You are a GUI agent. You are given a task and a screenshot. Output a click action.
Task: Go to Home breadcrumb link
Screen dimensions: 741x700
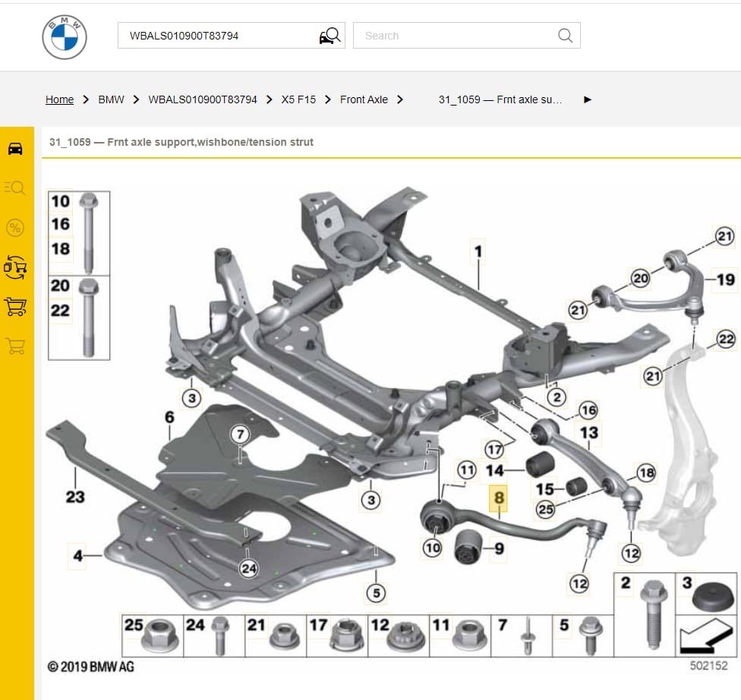tap(59, 99)
